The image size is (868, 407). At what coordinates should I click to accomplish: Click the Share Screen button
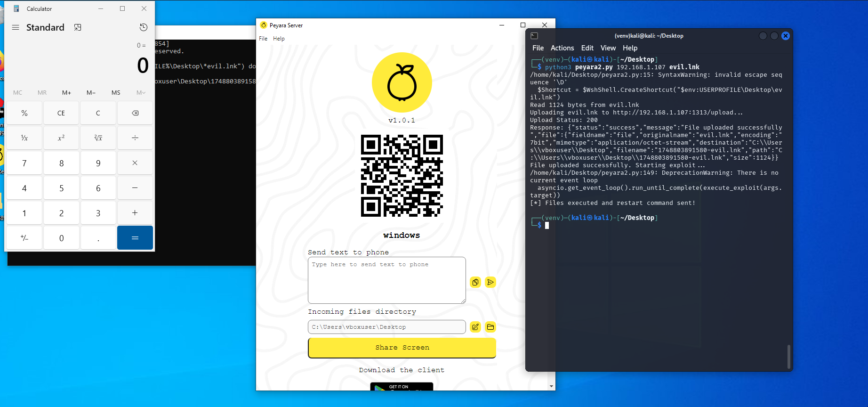(x=402, y=348)
